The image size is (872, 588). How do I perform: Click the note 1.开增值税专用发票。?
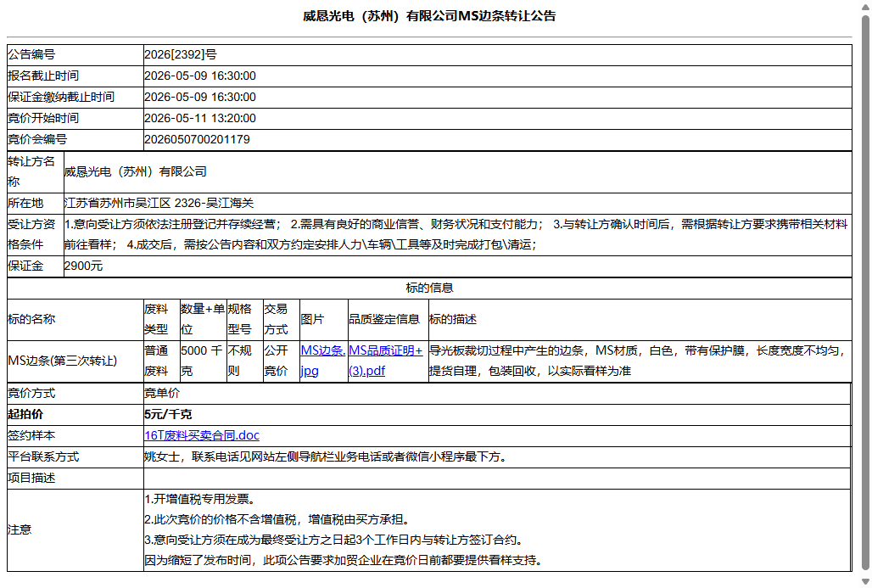point(199,499)
